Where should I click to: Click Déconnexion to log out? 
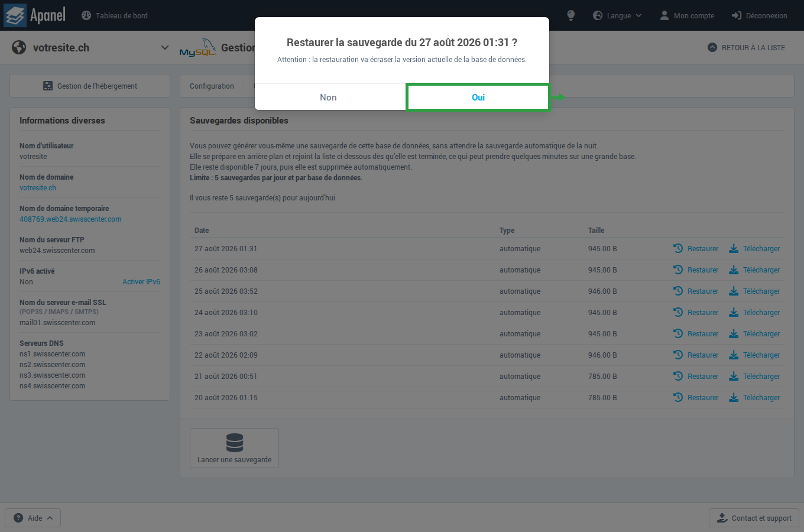(760, 15)
